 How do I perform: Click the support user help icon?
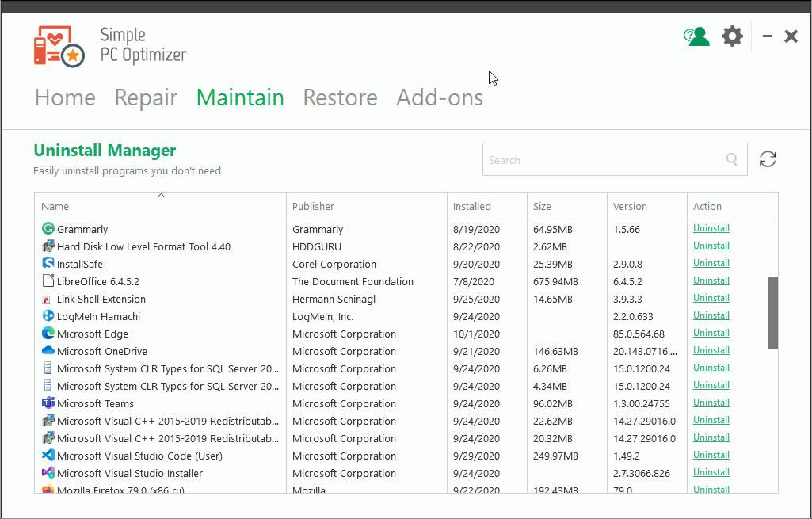696,36
